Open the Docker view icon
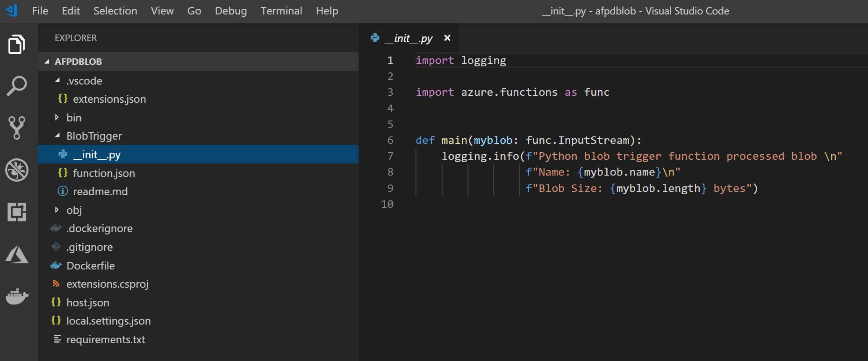Screen dimensions: 868x361 pos(17,296)
